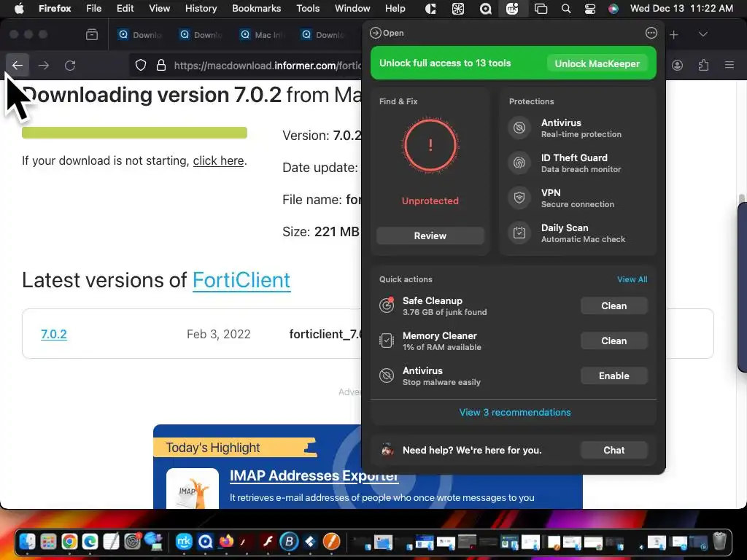Click the Review button
747x560 pixels.
(x=430, y=236)
